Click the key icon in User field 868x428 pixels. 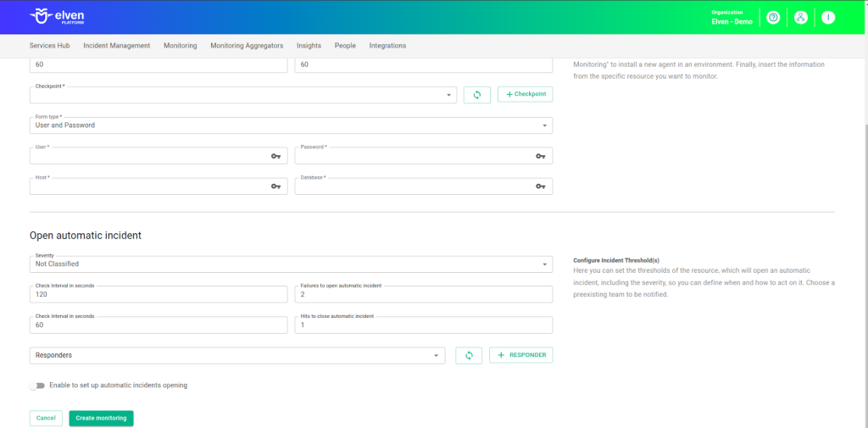(x=275, y=156)
